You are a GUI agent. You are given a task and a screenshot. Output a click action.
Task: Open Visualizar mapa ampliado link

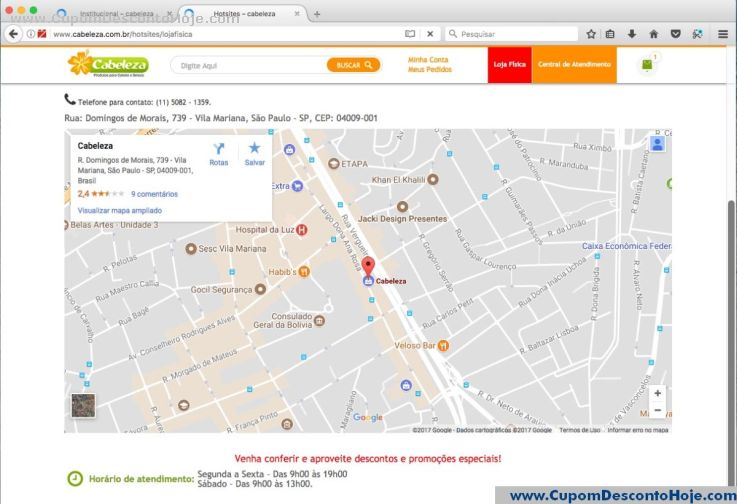[x=120, y=211]
